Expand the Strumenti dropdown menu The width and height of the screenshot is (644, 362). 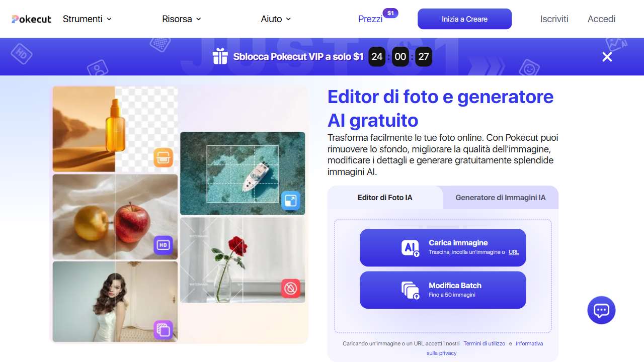pyautogui.click(x=87, y=19)
